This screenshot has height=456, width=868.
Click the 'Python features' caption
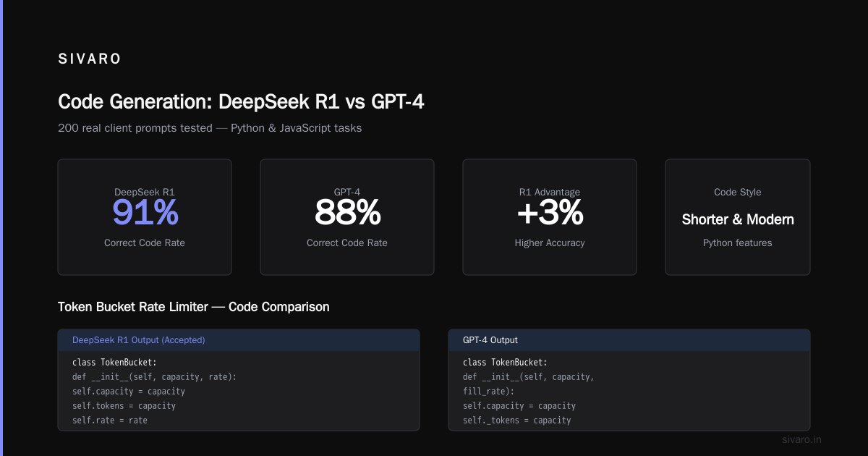pos(738,242)
